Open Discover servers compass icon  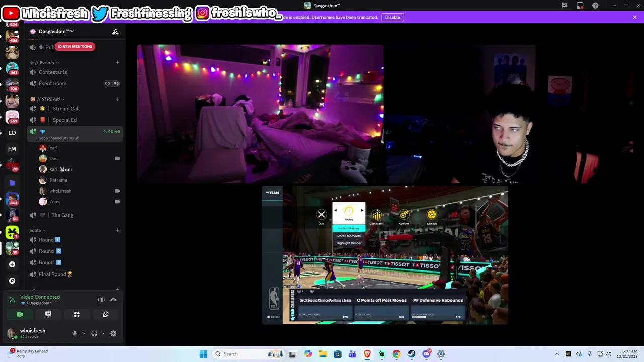12,281
